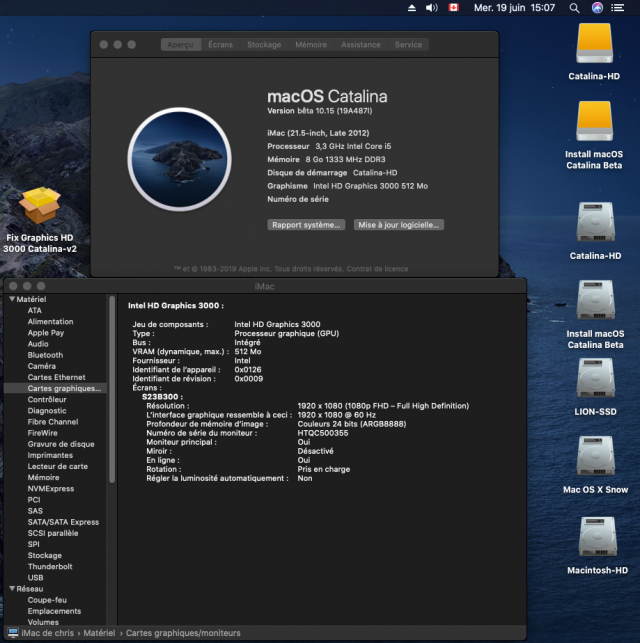The height and width of the screenshot is (643, 640).
Task: Select NVMExpress in the sidebar
Action: (x=50, y=488)
